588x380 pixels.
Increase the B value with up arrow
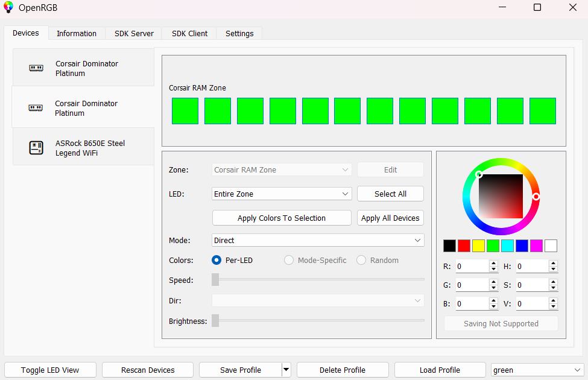pyautogui.click(x=493, y=300)
